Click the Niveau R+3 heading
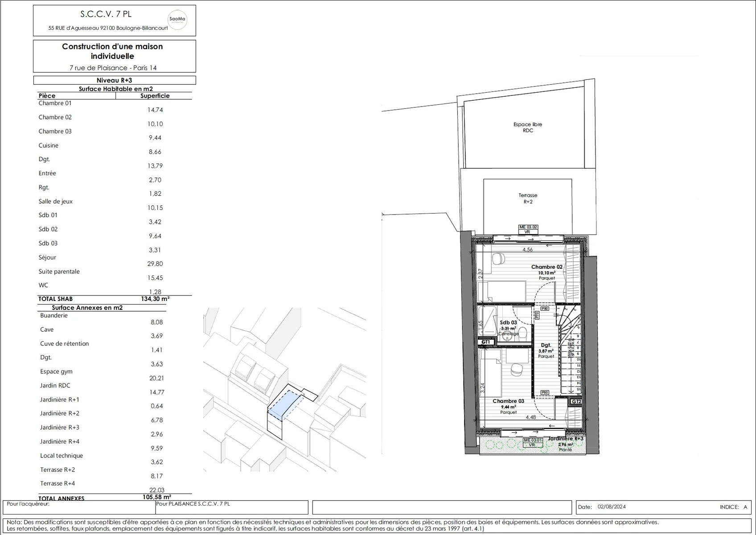756x535 pixels. 114,80
